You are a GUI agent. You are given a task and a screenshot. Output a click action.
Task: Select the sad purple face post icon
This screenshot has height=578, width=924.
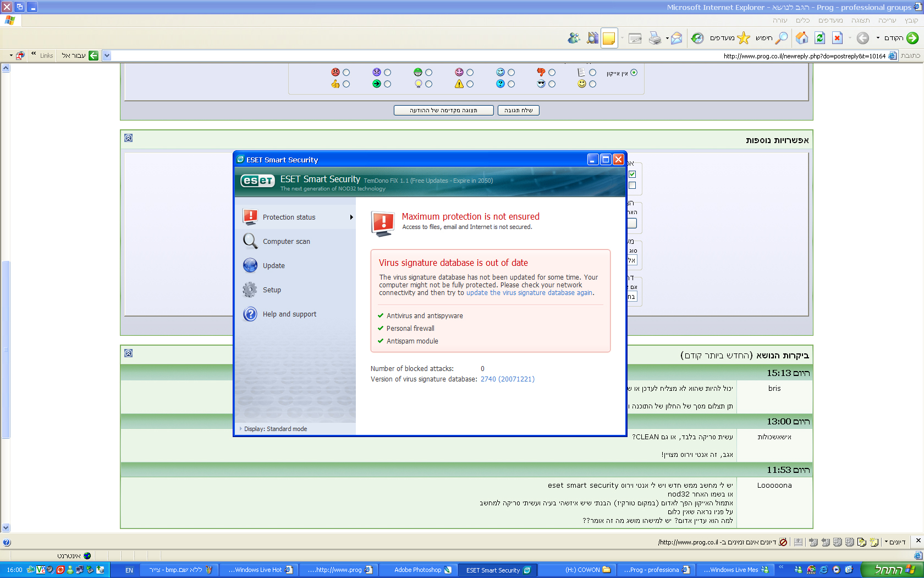pyautogui.click(x=377, y=72)
